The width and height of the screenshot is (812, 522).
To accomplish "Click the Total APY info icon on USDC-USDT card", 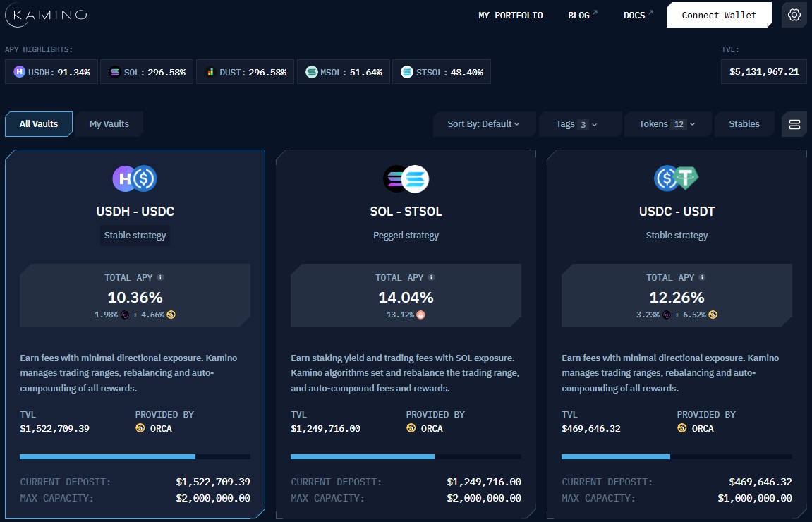I will click(x=702, y=277).
